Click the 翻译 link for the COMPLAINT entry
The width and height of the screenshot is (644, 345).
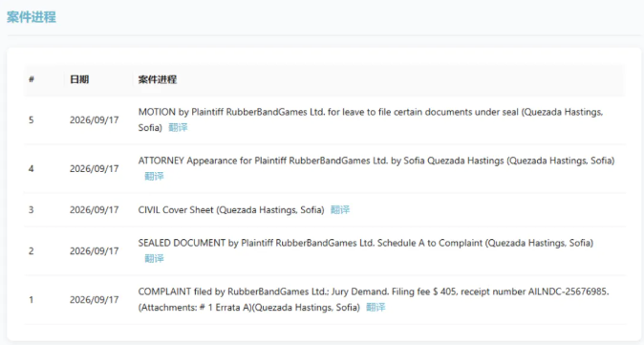(x=376, y=307)
